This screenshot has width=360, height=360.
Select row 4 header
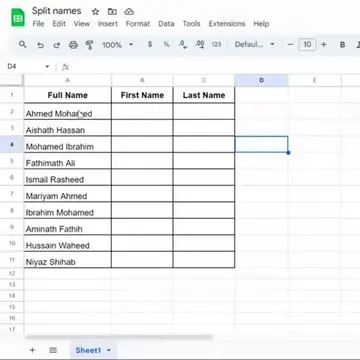[12, 144]
